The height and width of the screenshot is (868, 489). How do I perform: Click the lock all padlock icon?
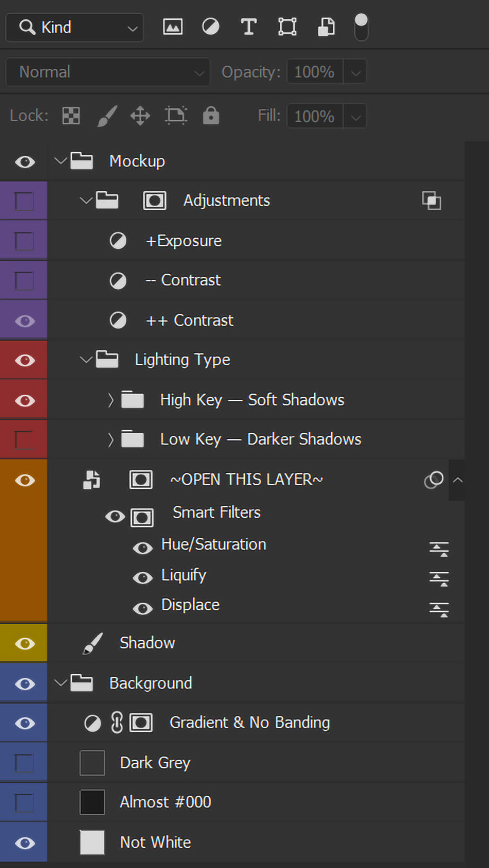click(x=211, y=115)
